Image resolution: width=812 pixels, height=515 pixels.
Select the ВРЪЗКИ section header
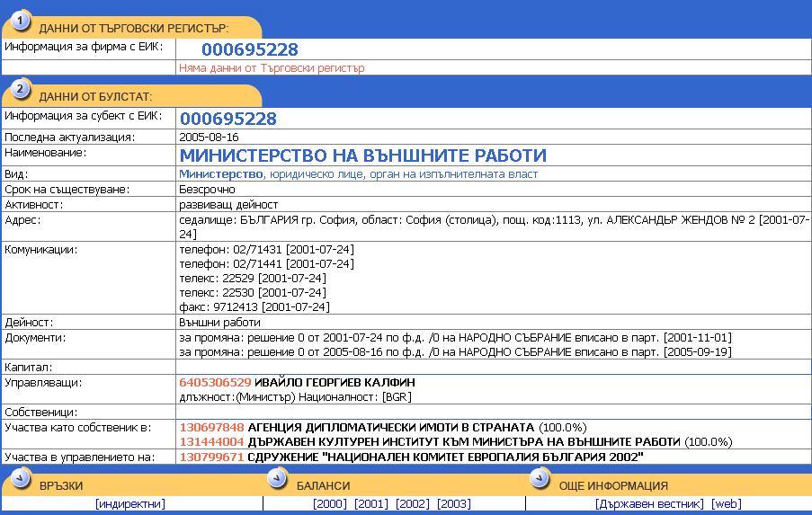pos(61,486)
